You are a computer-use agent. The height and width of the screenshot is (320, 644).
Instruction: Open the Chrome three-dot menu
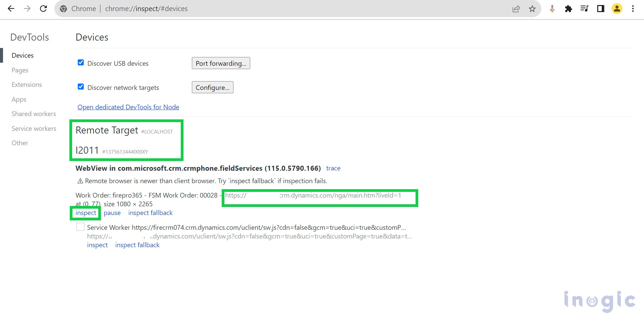coord(633,9)
